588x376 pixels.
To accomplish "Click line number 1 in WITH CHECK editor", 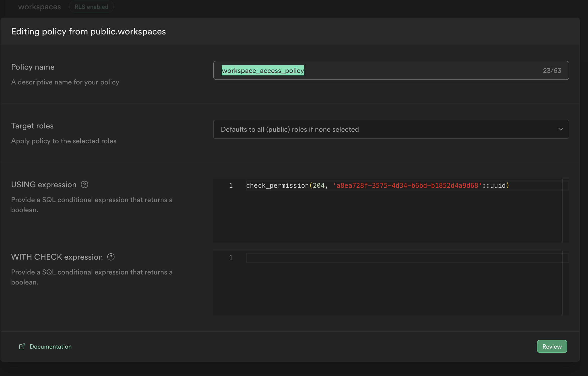I will click(x=231, y=258).
